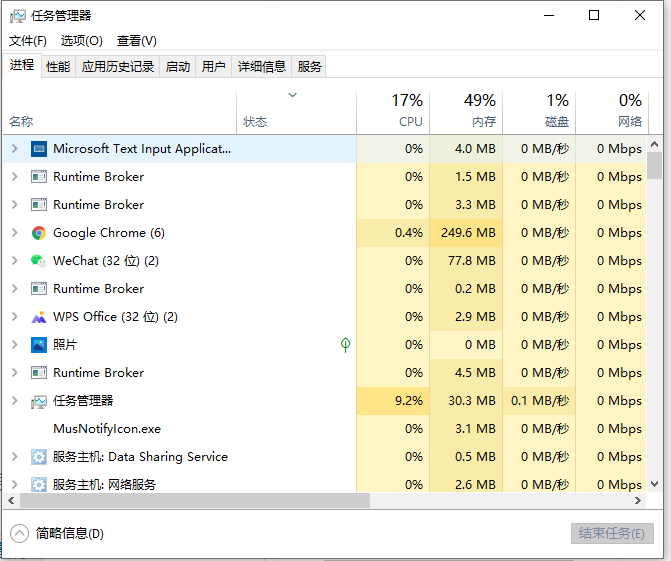The width and height of the screenshot is (671, 561).
Task: Collapse to 简略信息 view
Action: 58,534
